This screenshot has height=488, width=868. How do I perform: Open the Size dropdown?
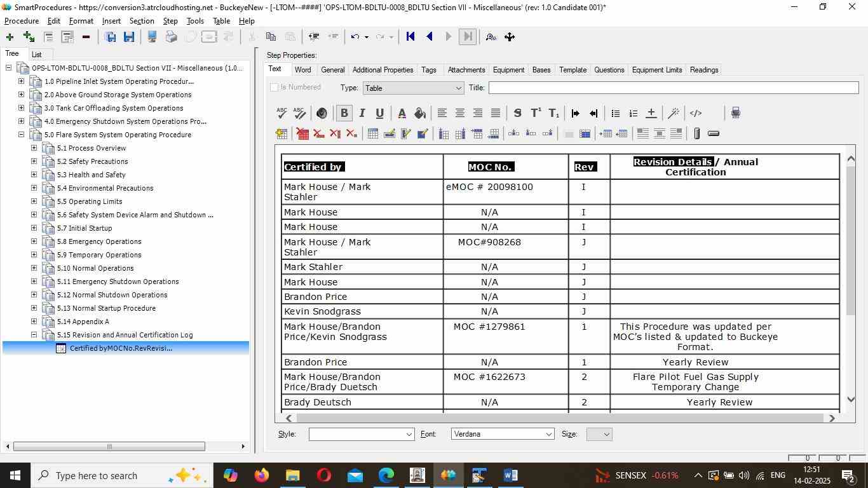[x=599, y=434]
